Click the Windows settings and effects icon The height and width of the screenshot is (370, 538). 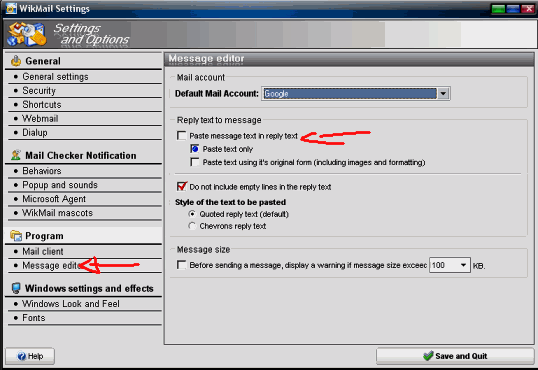tap(16, 288)
